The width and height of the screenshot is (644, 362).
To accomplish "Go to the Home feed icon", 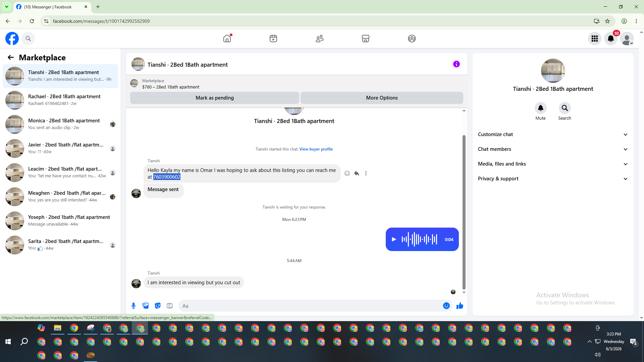I will [x=227, y=39].
